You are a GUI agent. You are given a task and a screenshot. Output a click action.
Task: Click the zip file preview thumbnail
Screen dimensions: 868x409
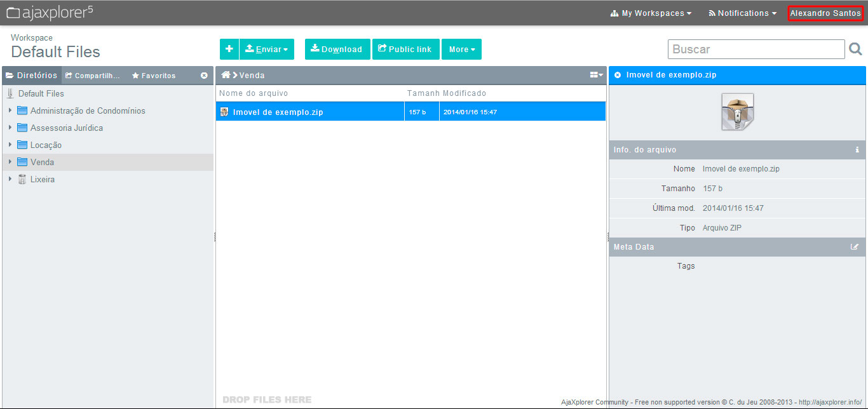(x=737, y=112)
